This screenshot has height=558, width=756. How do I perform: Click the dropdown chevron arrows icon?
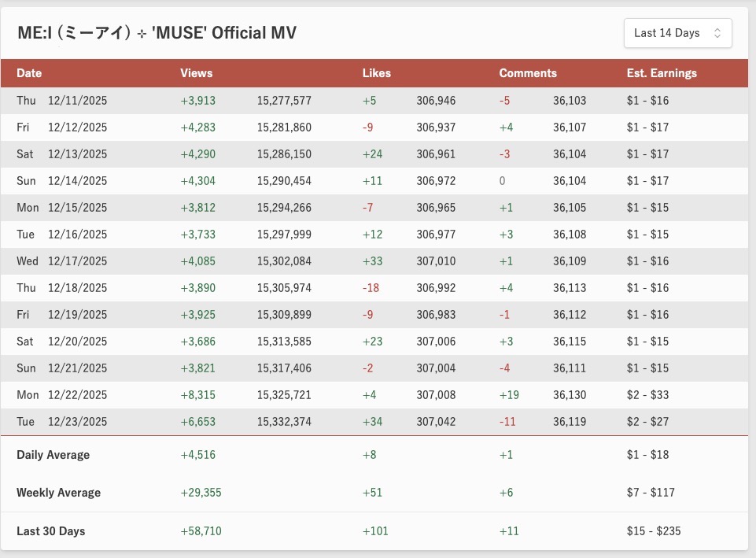point(717,33)
